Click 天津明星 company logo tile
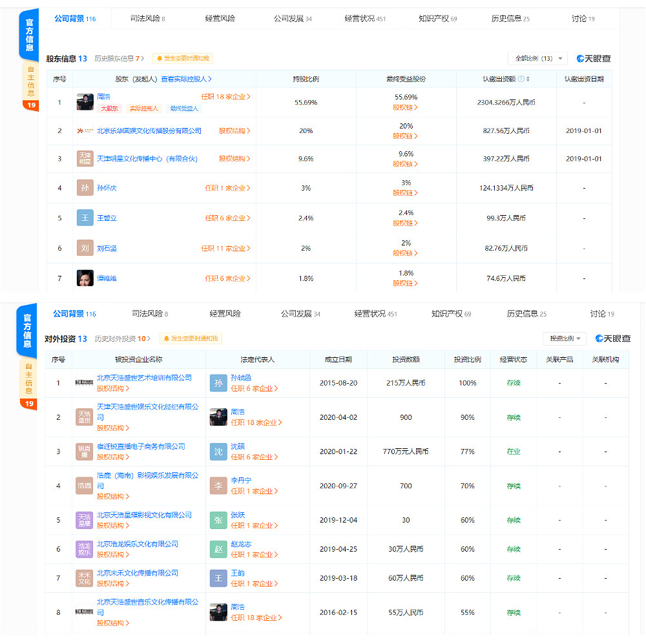Screen dimensions: 646x644 tap(85, 159)
